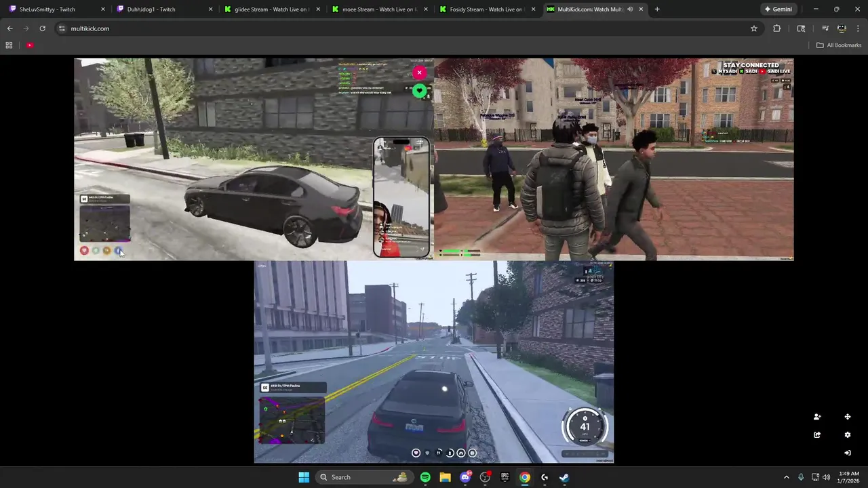
Task: Open the MultiKick rearrange-streams move icon
Action: tap(847, 417)
